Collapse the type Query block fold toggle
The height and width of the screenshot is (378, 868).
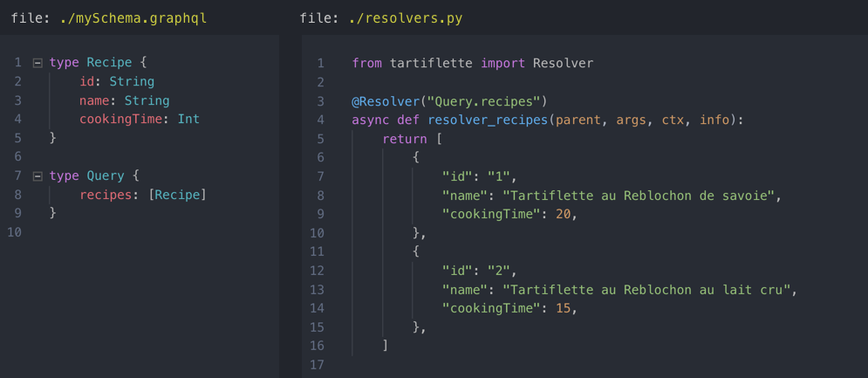tap(38, 176)
